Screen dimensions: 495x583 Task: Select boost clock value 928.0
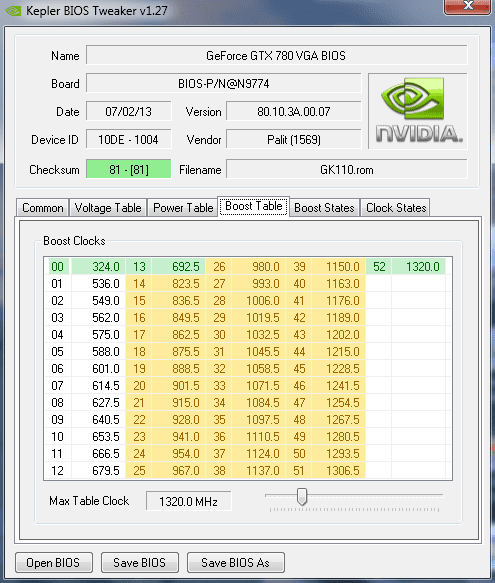click(179, 419)
